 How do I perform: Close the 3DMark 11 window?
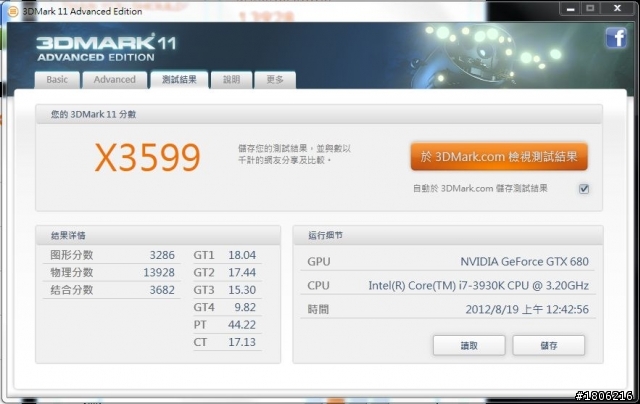click(x=618, y=9)
